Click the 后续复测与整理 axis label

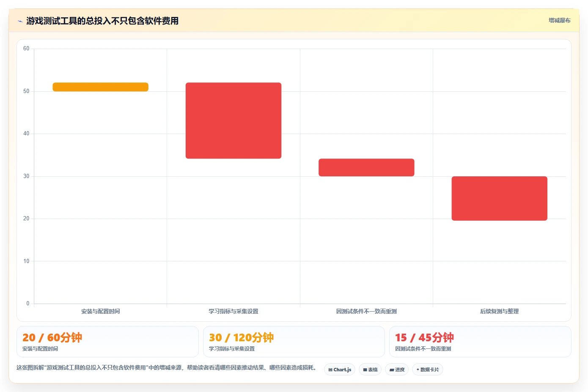point(500,311)
